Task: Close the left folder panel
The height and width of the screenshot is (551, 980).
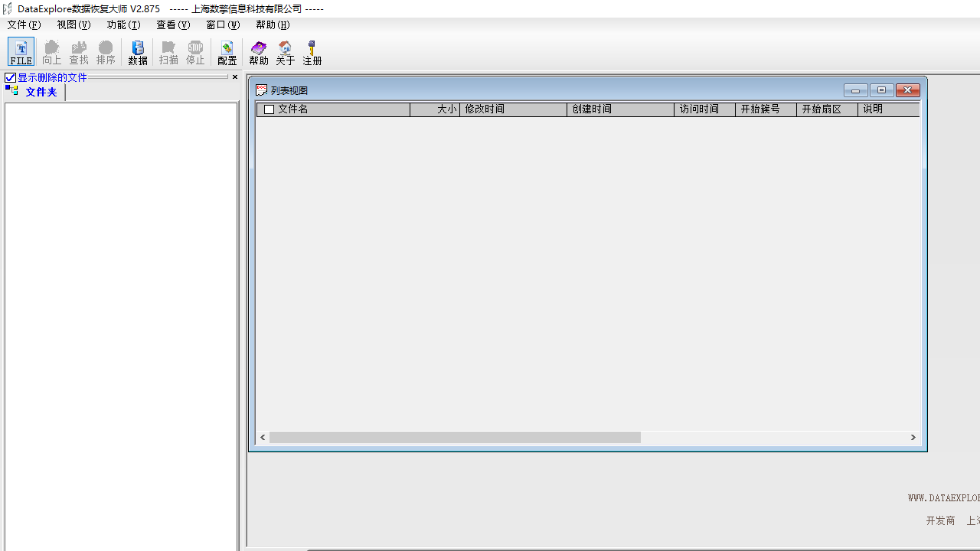Action: pos(235,77)
